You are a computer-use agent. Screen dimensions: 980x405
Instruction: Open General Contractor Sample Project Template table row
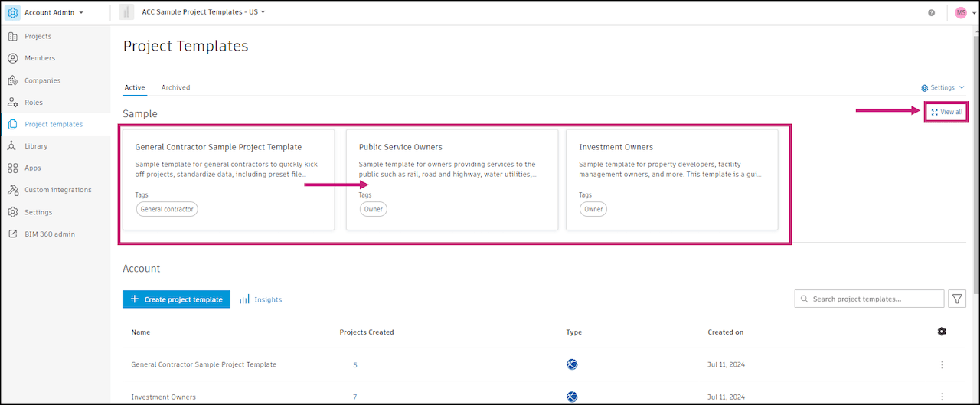[x=544, y=364]
